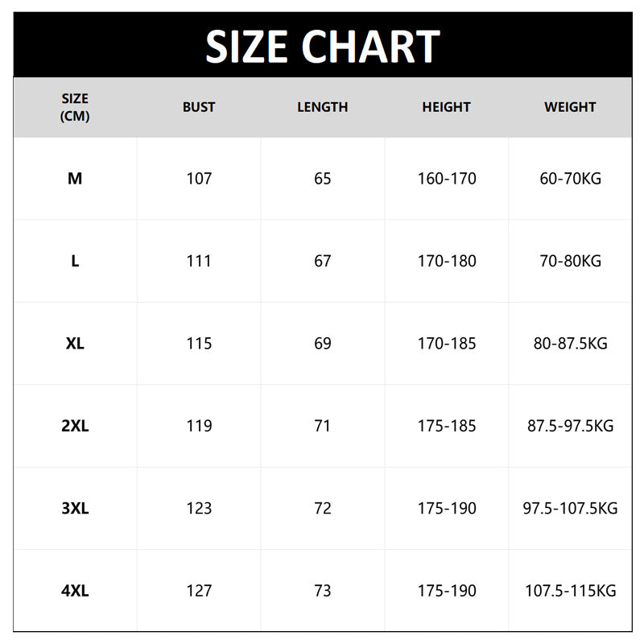Select the 2XL size row label

tap(75, 426)
